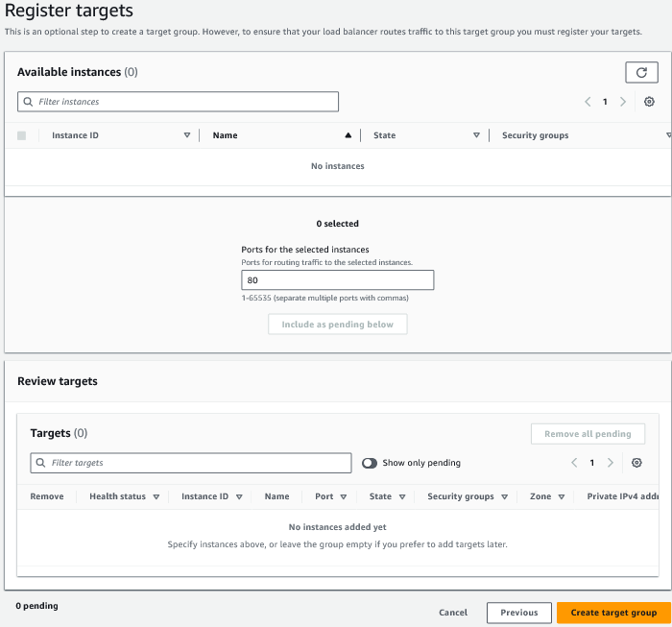Open available instances table settings gear
This screenshot has width=672, height=627.
pyautogui.click(x=649, y=102)
